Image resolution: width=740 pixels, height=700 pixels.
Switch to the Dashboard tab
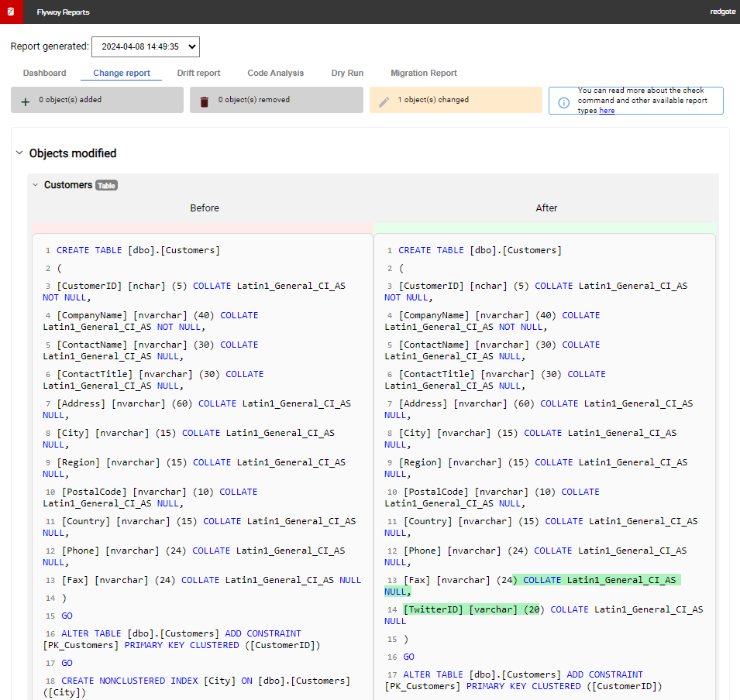click(44, 73)
